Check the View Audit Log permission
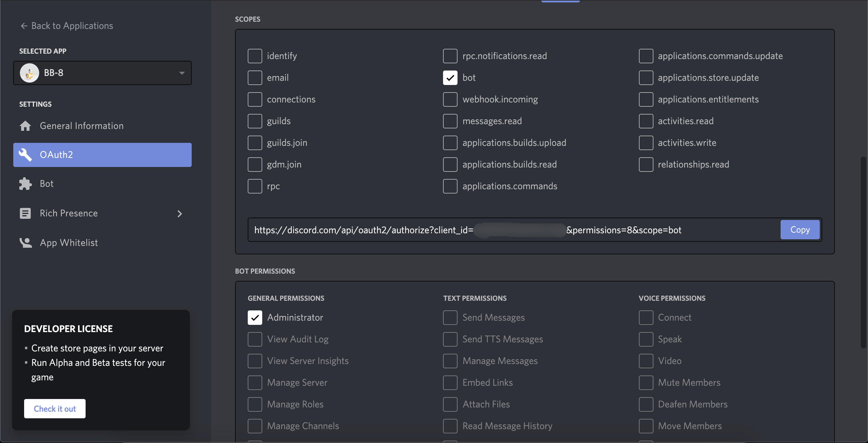 click(x=255, y=339)
